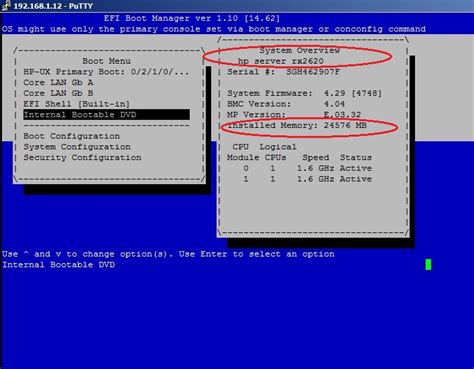Click the hp server rx2620 model text
This screenshot has height=369, width=474.
pos(281,61)
